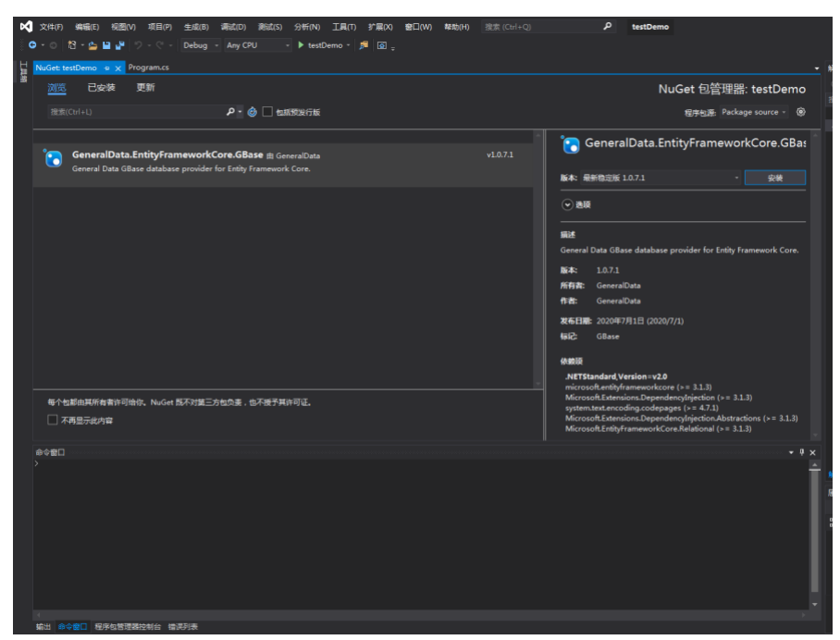
Task: Open package source settings gear
Action: [x=800, y=112]
